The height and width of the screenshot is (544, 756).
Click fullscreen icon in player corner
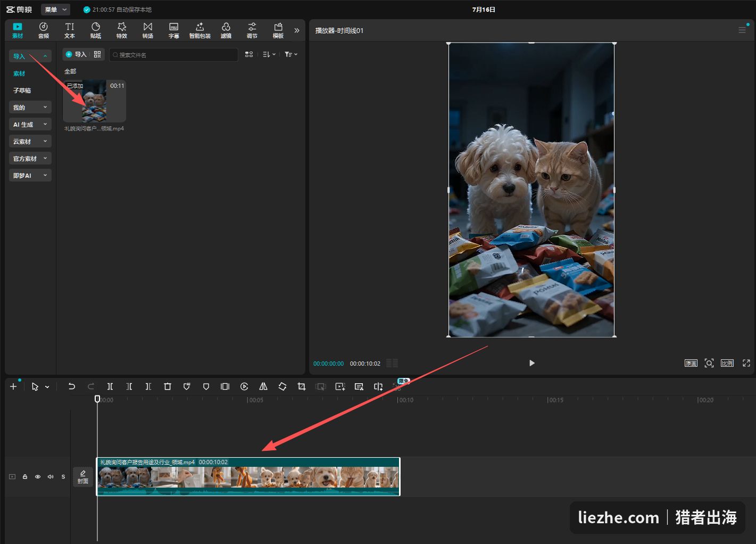pyautogui.click(x=746, y=363)
